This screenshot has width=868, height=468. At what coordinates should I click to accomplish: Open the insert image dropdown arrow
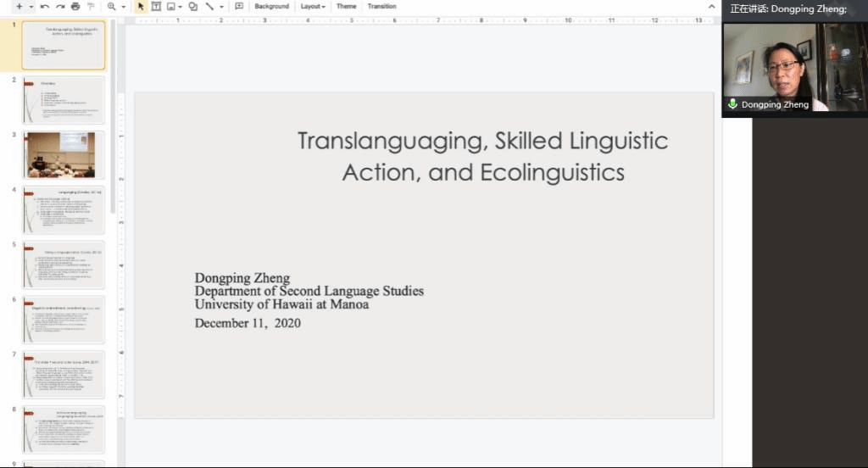[x=180, y=7]
